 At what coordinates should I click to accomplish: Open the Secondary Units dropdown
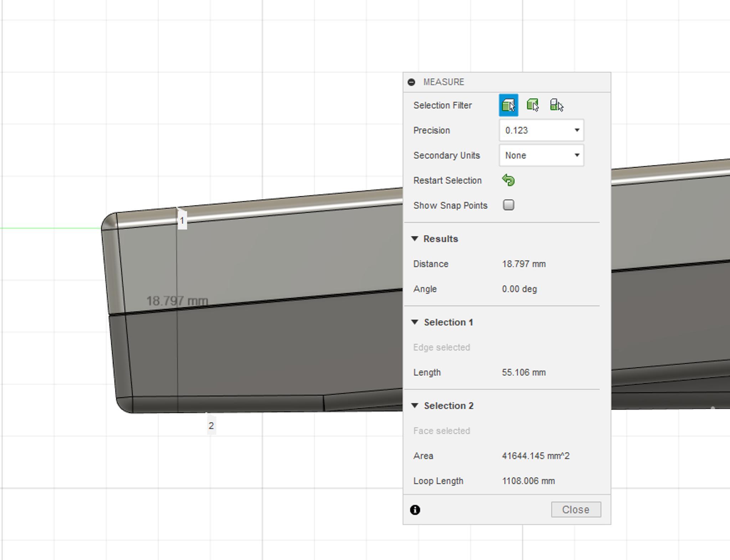541,155
